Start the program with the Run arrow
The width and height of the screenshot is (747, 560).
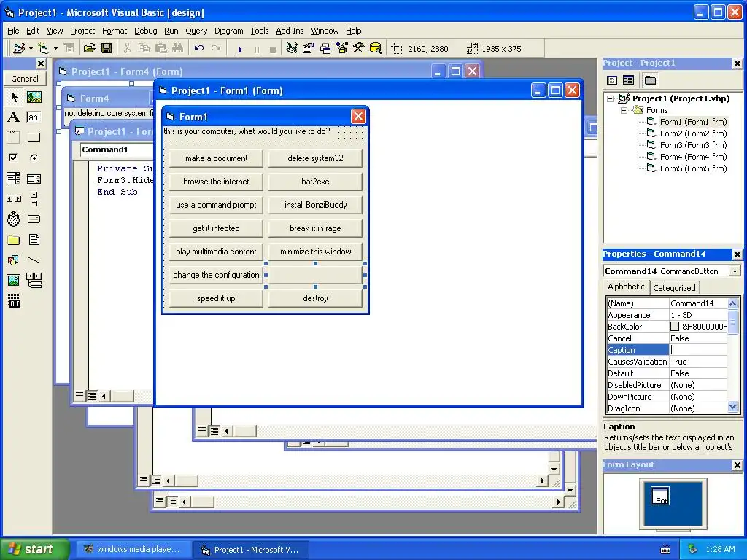[x=240, y=49]
